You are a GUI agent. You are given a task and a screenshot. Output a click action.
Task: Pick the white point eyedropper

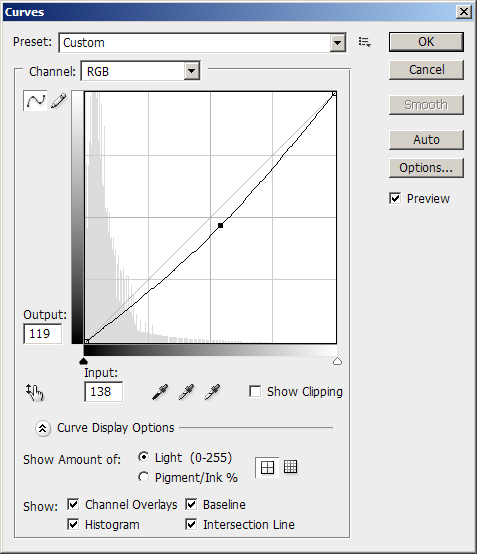click(x=212, y=392)
